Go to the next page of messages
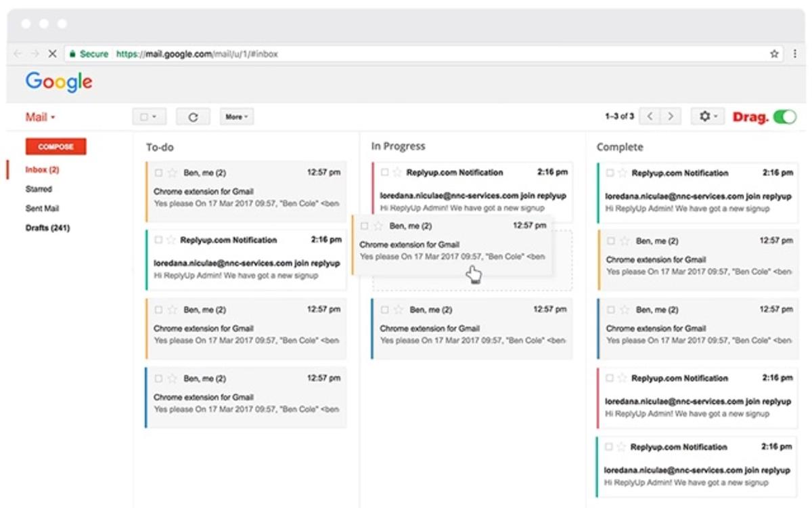The height and width of the screenshot is (508, 812). pyautogui.click(x=671, y=117)
